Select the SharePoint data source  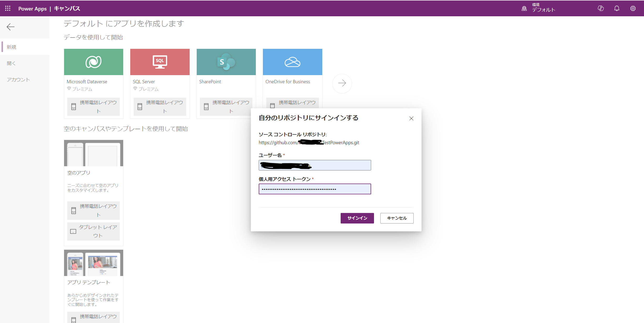[x=226, y=62]
